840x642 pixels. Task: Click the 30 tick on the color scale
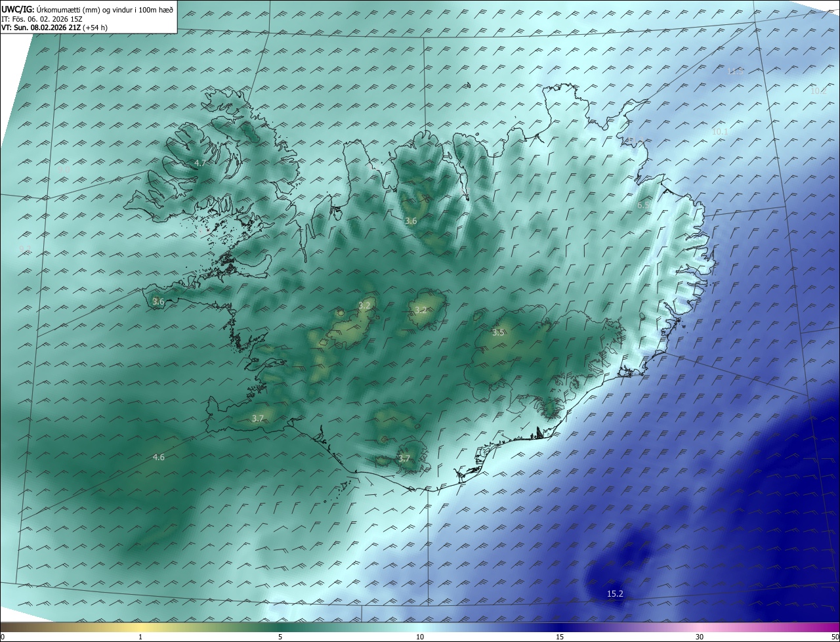[x=700, y=637]
